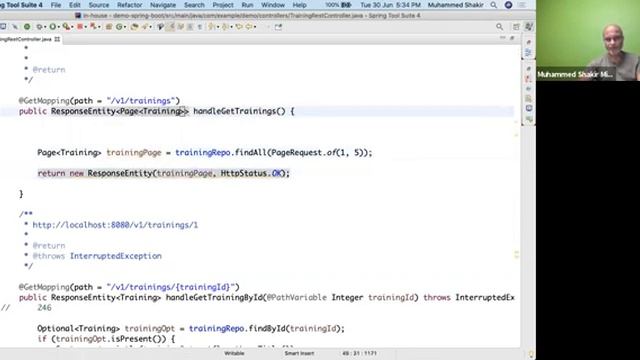Screen dimensions: 640x360
Task: Click the Next Annotation arrow icon
Action: point(211,27)
